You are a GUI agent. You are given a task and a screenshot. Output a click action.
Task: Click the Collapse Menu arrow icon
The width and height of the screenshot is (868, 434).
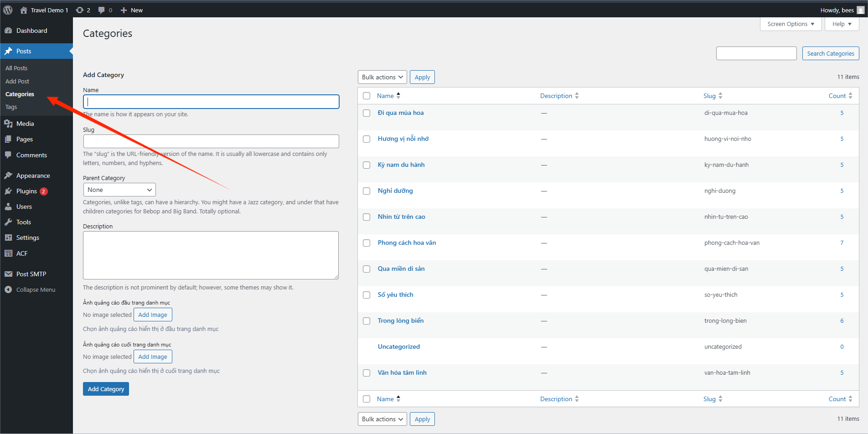[8, 289]
